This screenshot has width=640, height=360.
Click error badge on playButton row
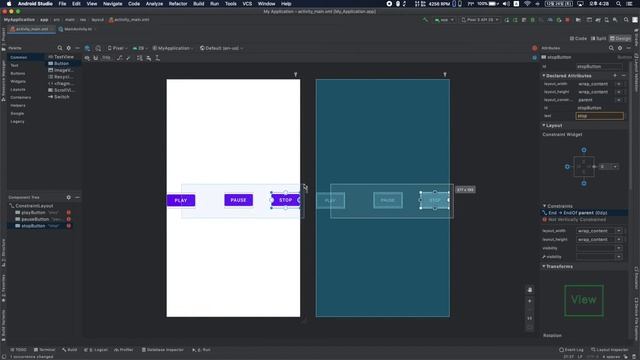coord(69,213)
